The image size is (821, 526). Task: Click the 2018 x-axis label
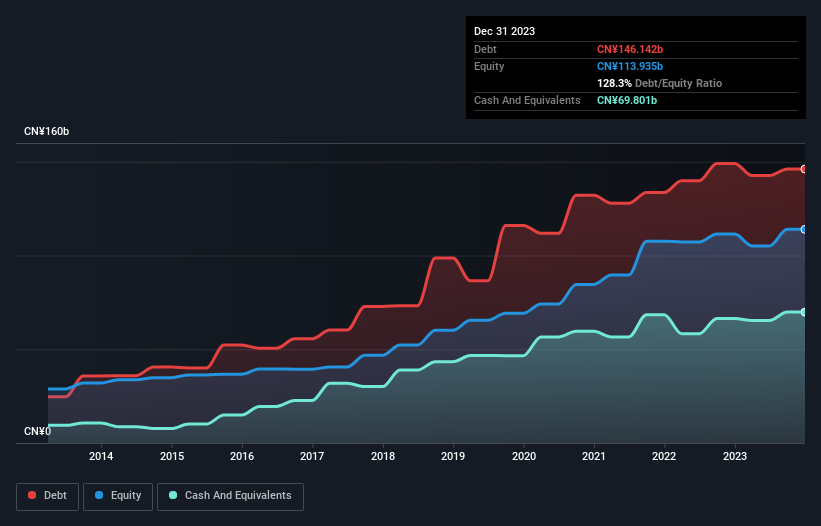click(x=383, y=456)
